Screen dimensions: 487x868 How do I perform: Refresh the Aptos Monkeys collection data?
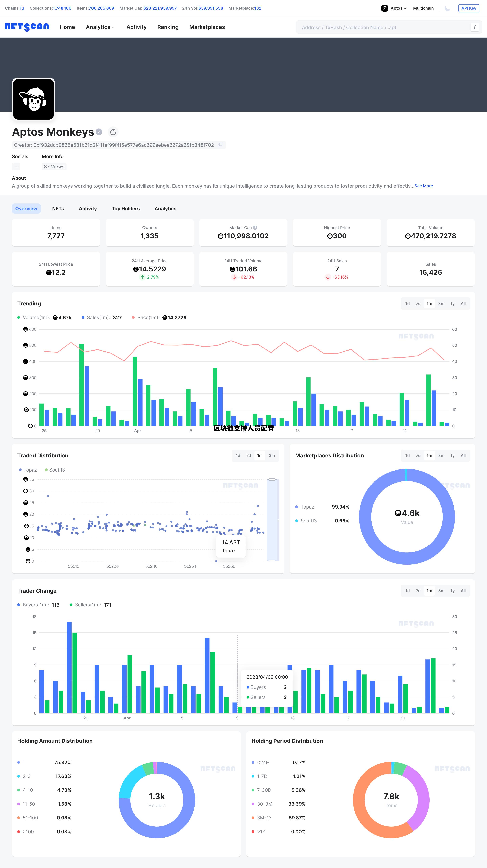click(113, 132)
